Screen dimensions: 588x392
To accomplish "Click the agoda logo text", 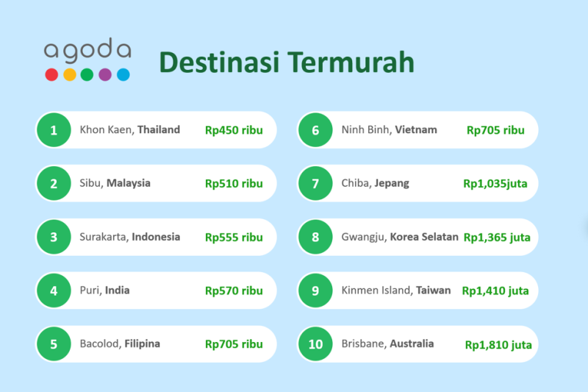I will coord(87,51).
